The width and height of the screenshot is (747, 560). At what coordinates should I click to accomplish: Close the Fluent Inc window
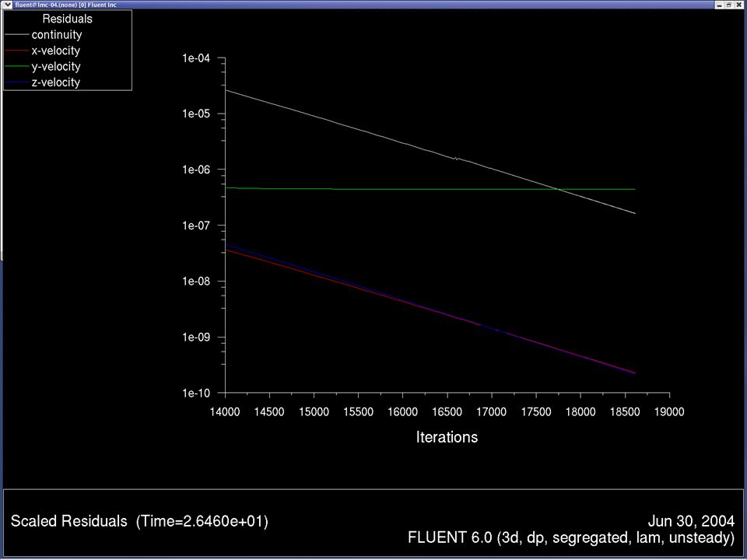tap(739, 5)
